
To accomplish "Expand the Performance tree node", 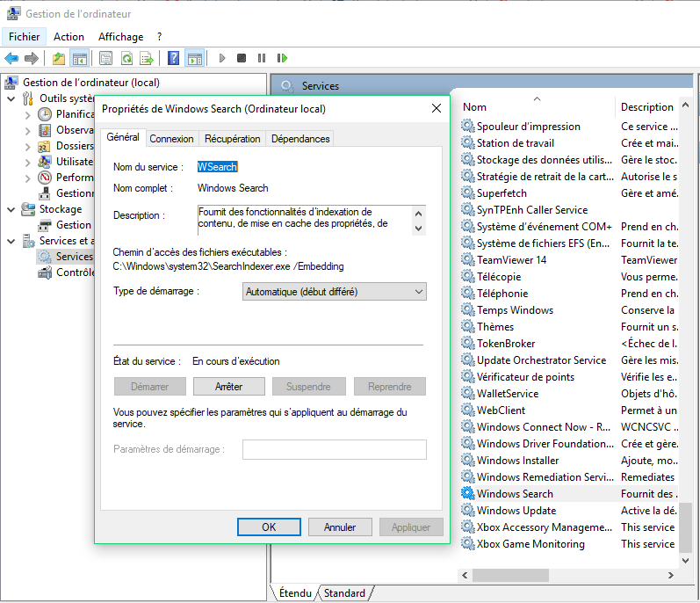I will 27,178.
